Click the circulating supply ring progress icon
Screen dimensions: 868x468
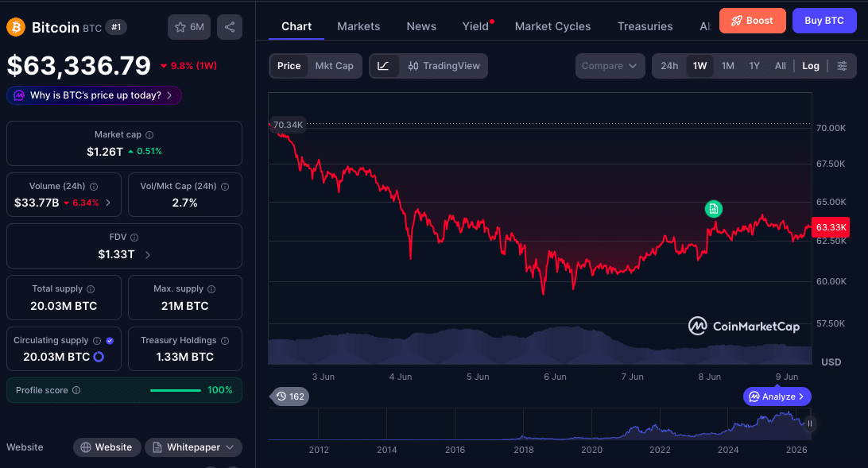pos(99,357)
